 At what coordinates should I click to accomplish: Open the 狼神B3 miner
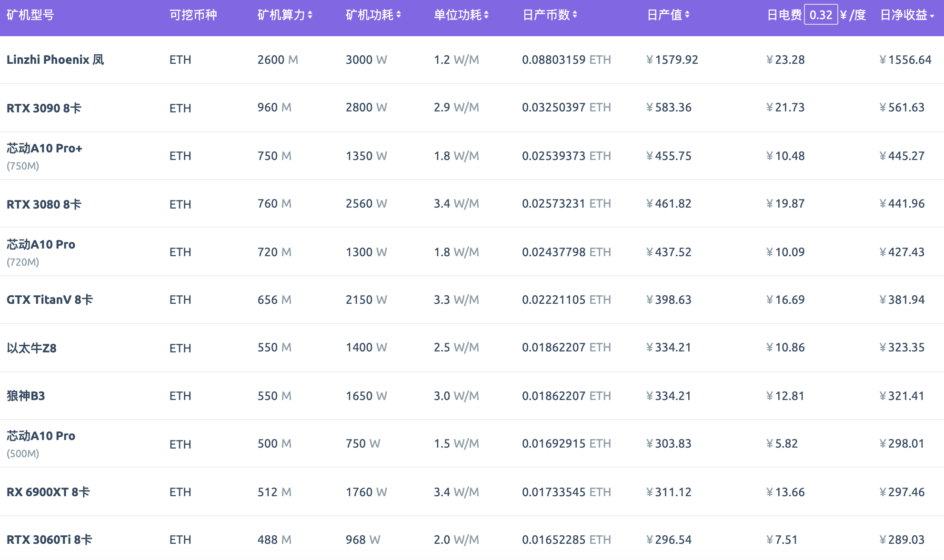tap(26, 396)
